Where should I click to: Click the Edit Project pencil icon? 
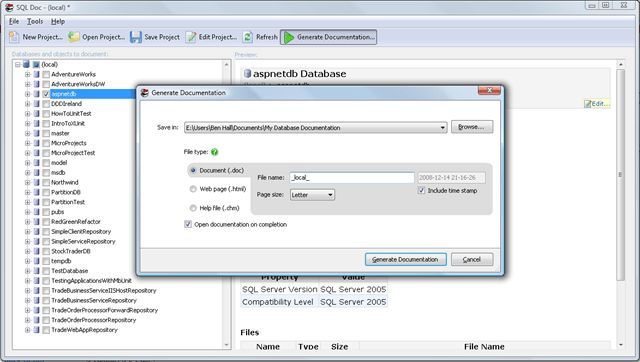click(x=191, y=37)
